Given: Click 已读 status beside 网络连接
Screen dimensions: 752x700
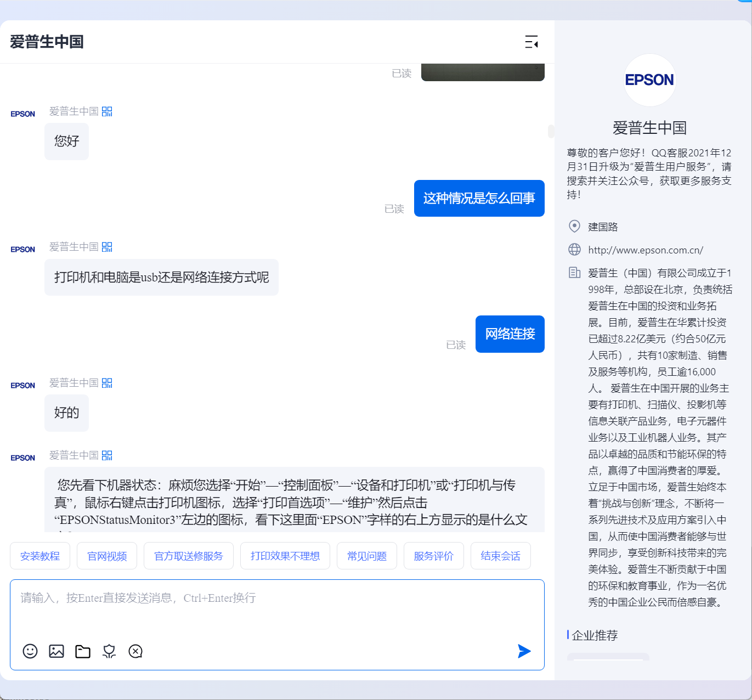Looking at the screenshot, I should (456, 345).
